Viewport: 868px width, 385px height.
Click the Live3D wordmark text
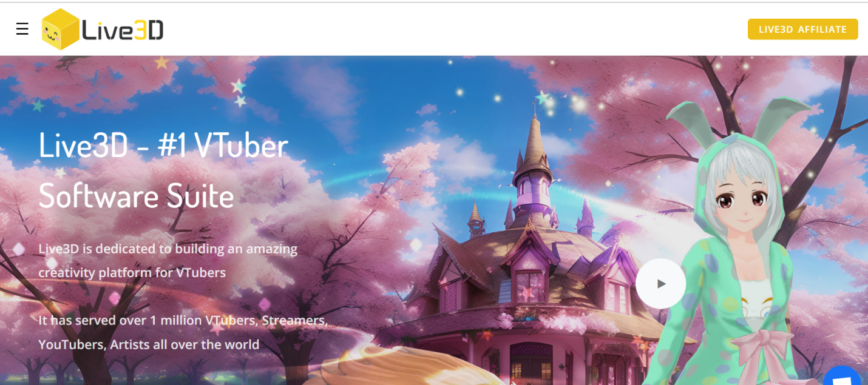pyautogui.click(x=123, y=30)
